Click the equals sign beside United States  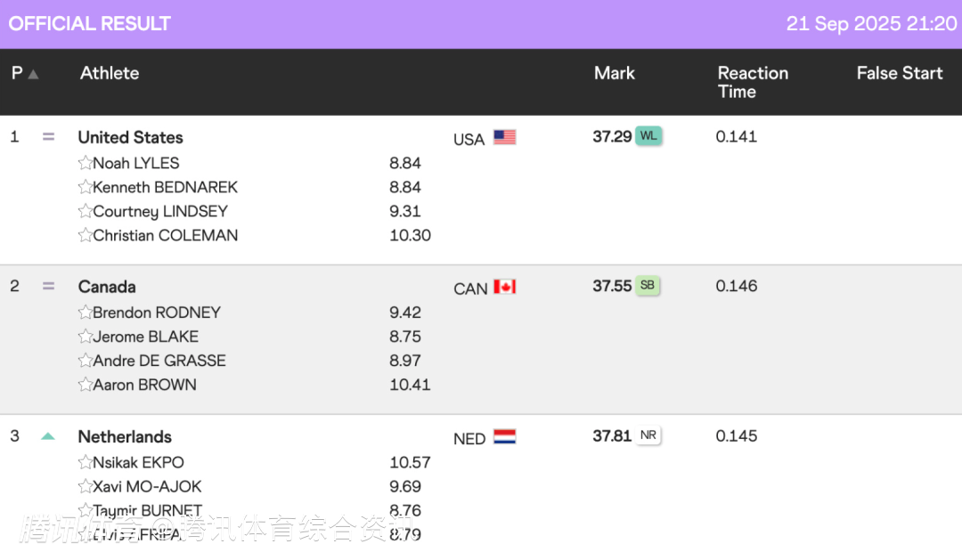(48, 137)
